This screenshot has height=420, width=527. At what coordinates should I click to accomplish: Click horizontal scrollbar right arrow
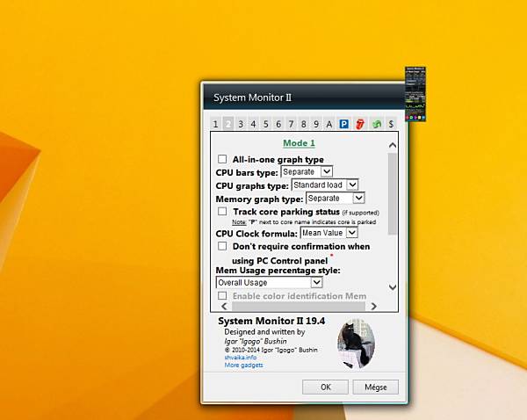tap(373, 307)
